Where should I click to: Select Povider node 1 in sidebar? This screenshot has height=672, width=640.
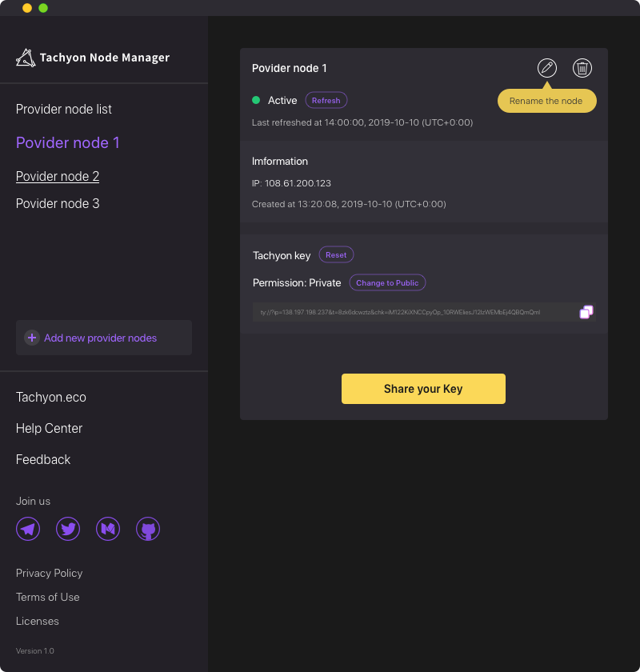coord(68,142)
